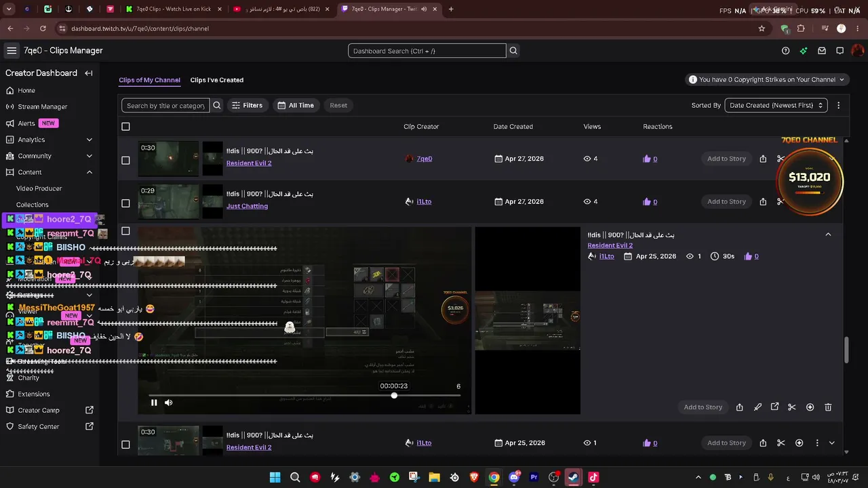The width and height of the screenshot is (868, 488).
Task: Expand the bottom Apr 25 clip row
Action: click(832, 443)
